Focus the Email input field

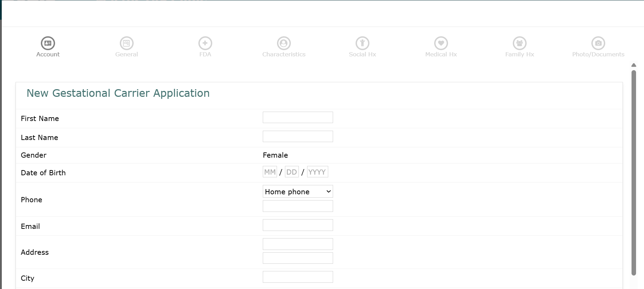click(298, 225)
